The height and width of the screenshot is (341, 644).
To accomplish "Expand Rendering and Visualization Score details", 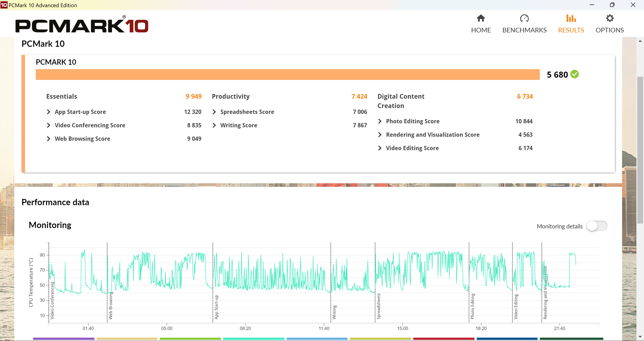I will pyautogui.click(x=380, y=135).
